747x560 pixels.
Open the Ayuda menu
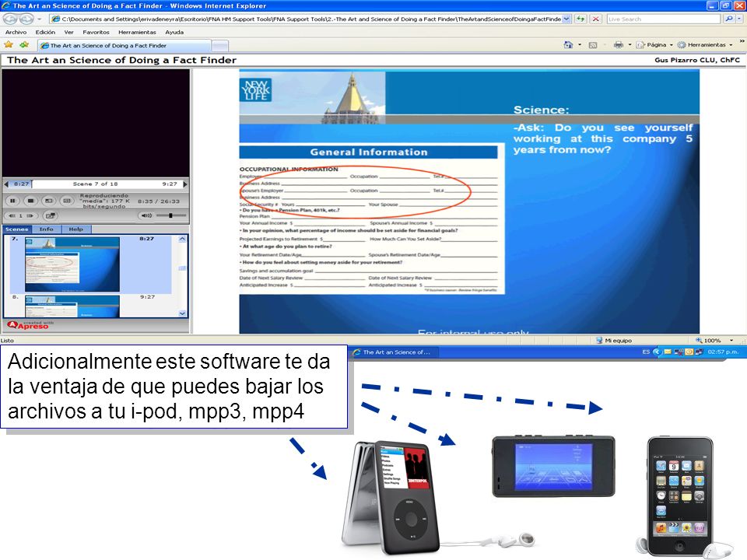pyautogui.click(x=174, y=32)
